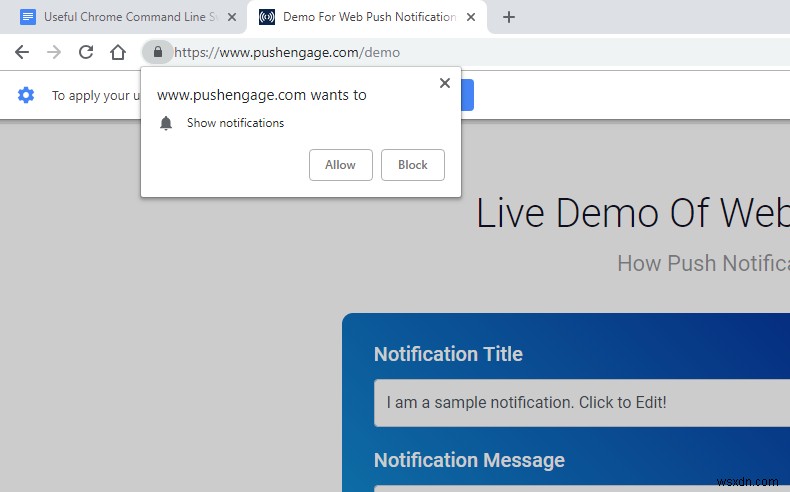Allow notifications from pushengage.com

pyautogui.click(x=341, y=165)
